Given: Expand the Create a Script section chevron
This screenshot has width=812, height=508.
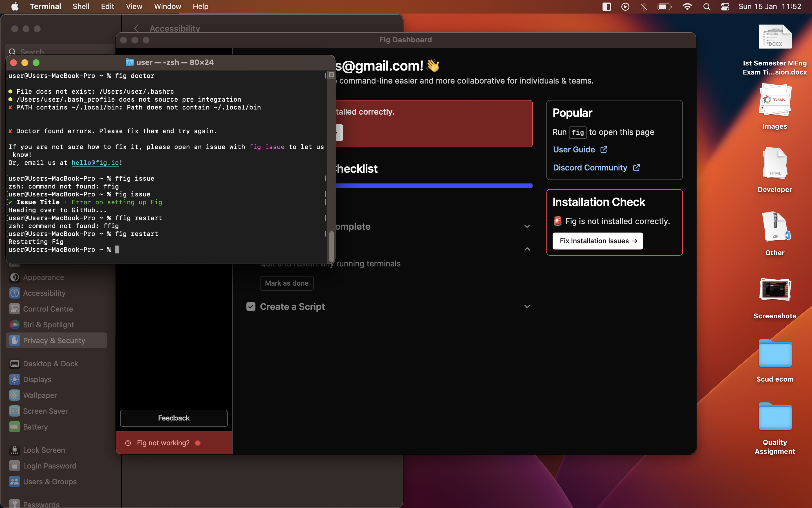Looking at the screenshot, I should 527,306.
